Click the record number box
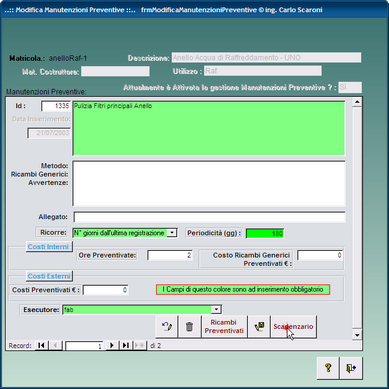This screenshot has width=389, height=389. (x=84, y=346)
